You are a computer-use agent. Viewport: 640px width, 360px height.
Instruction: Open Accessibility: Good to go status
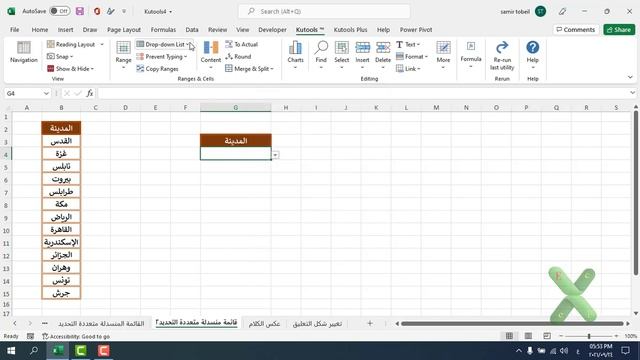(x=76, y=336)
